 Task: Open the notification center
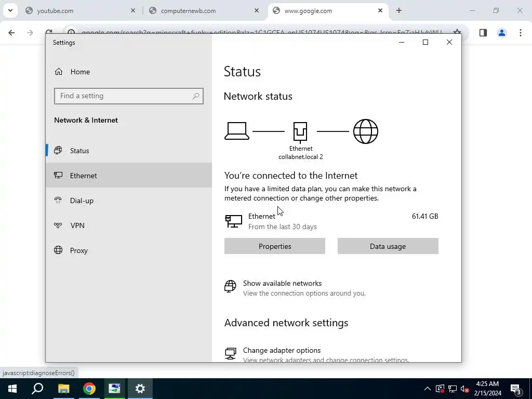click(x=515, y=389)
